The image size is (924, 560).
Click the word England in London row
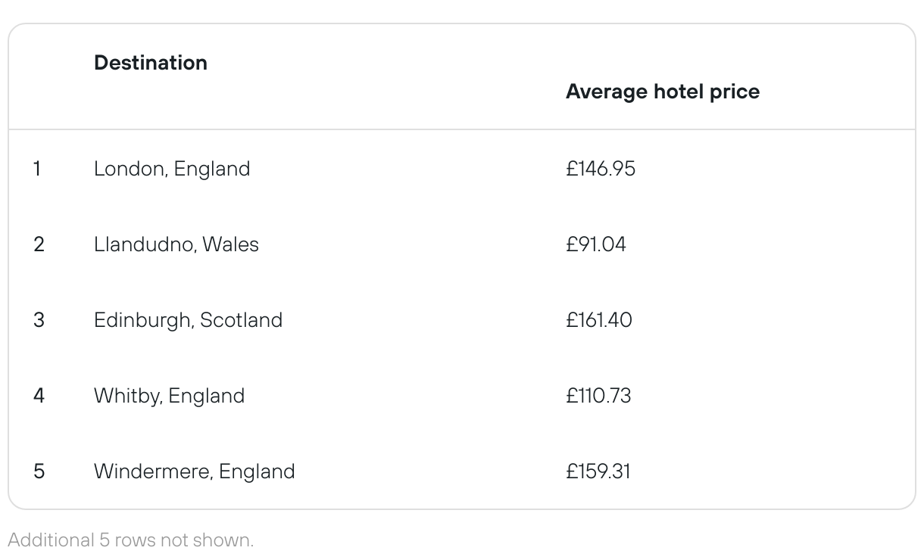(x=212, y=170)
